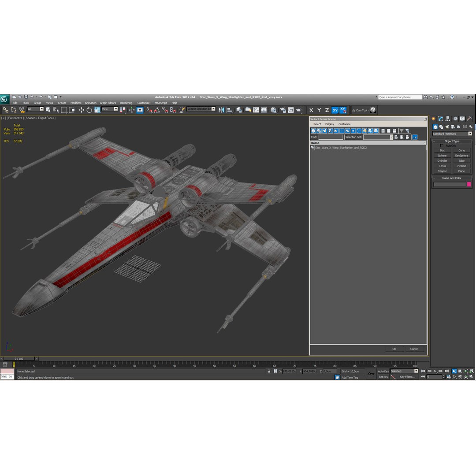Click the 3ds Max application logo button
The height and width of the screenshot is (476, 476).
click(x=4, y=99)
